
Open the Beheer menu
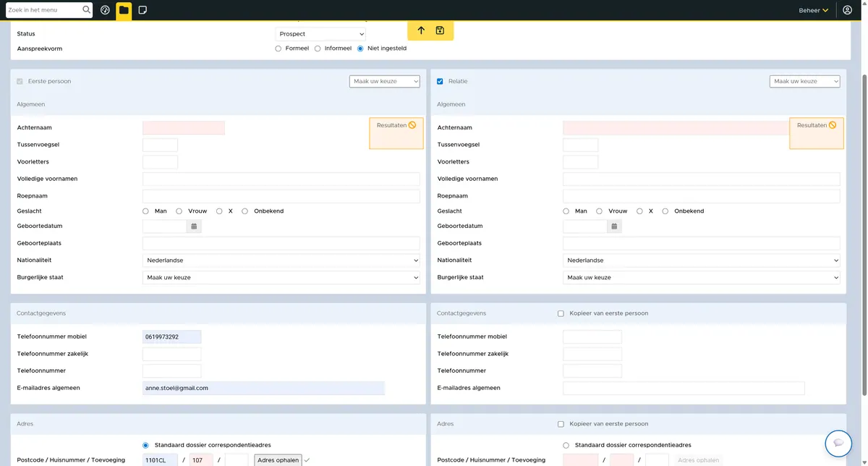tap(814, 10)
